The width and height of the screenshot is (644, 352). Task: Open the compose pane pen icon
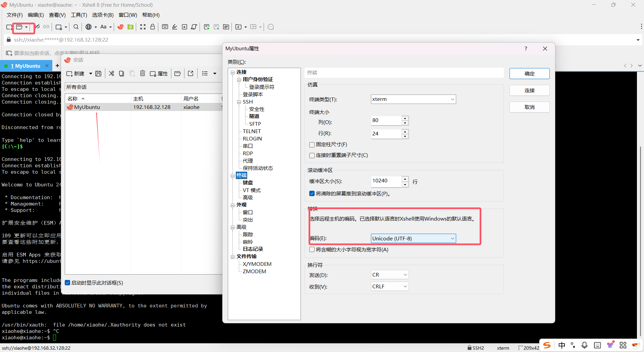[x=174, y=27]
